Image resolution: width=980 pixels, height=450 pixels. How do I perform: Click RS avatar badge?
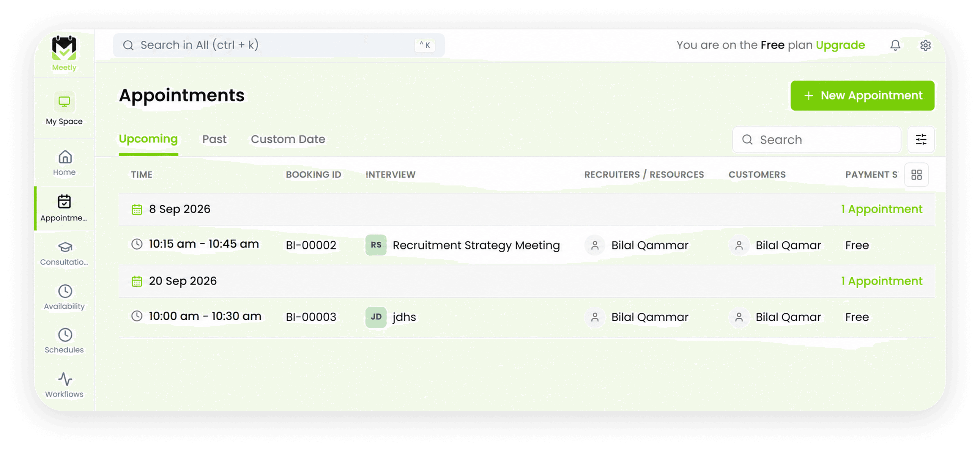click(x=376, y=245)
